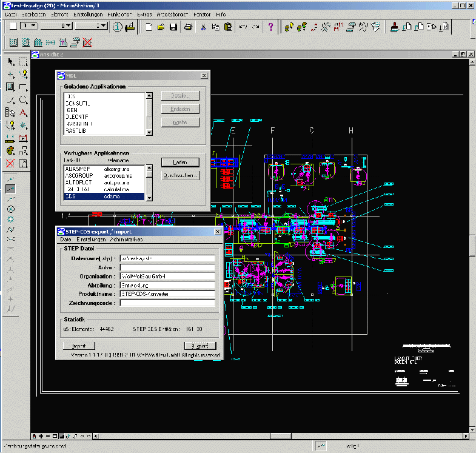Create a new file with the blank page icon

point(149,27)
